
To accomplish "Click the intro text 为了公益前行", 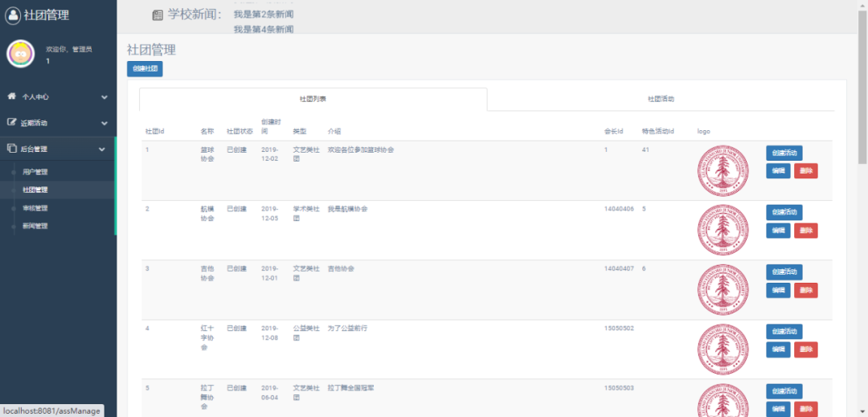I will click(x=348, y=329).
